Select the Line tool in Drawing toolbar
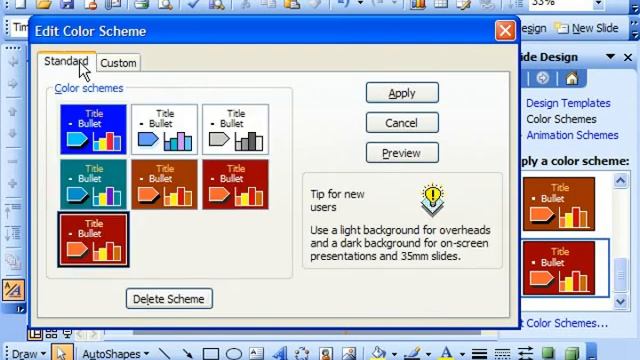Viewport: 640px width, 360px height. 164,353
